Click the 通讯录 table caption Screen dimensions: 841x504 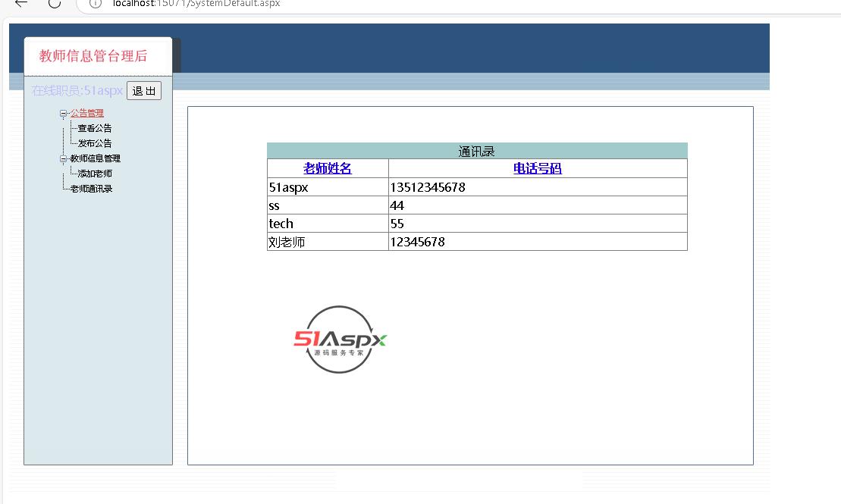pyautogui.click(x=476, y=152)
